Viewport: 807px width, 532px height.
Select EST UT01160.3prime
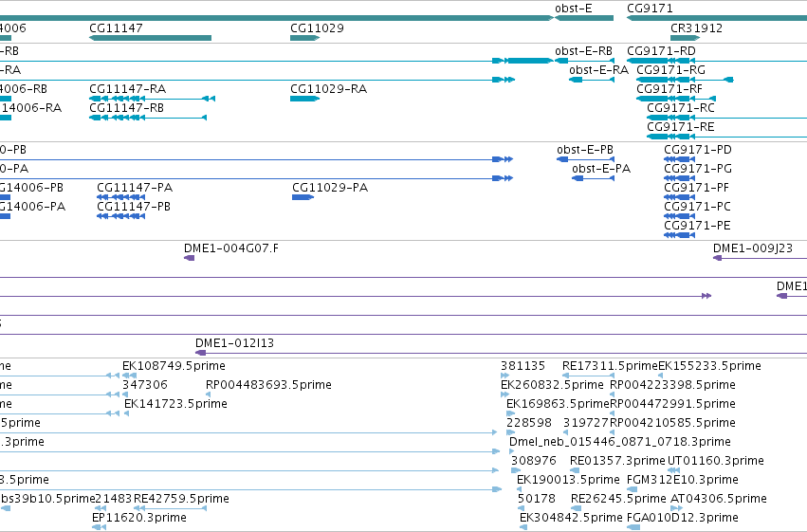715,461
